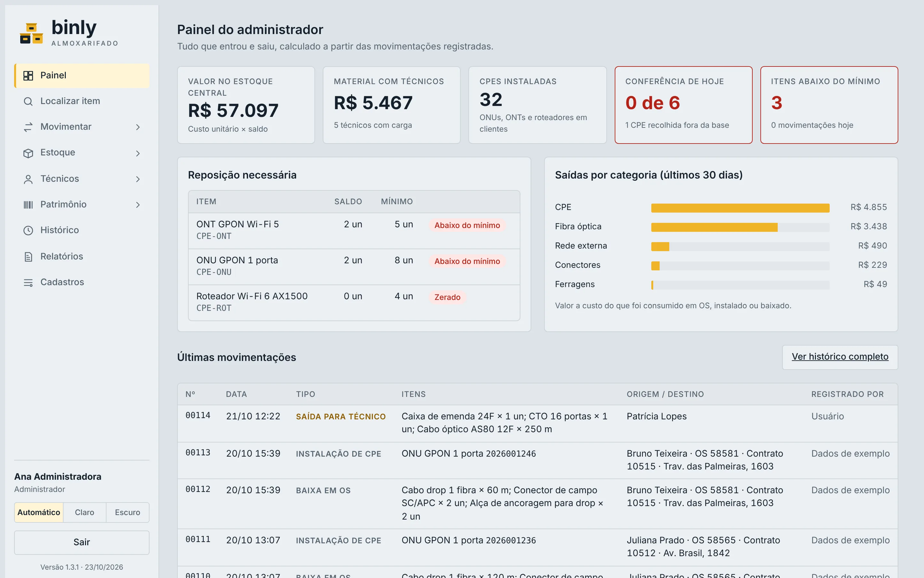Click the Rede externa value R$ 490

(x=872, y=245)
